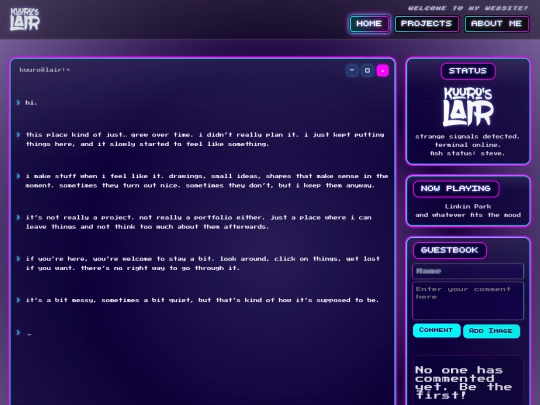Screen dimensions: 540x405
Task: Open the About Me page
Action: coord(496,24)
